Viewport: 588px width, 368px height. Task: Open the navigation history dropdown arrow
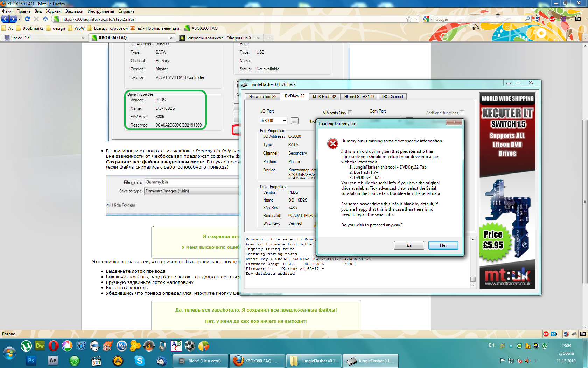(x=20, y=19)
